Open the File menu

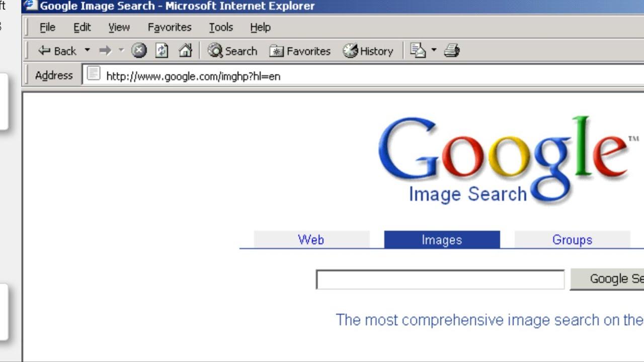tap(47, 27)
